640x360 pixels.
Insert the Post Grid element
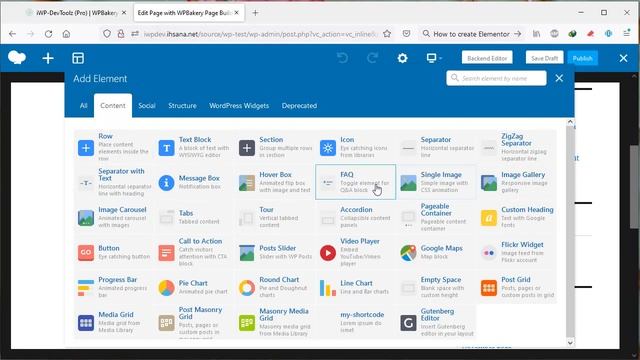(x=517, y=287)
